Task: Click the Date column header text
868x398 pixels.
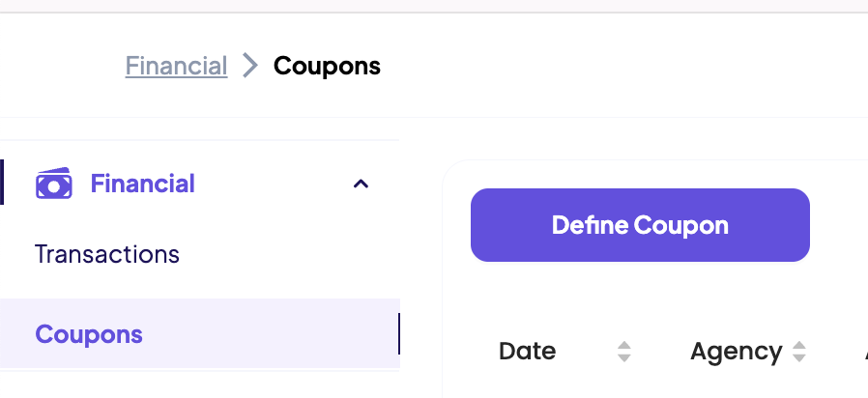Action: [x=527, y=352]
